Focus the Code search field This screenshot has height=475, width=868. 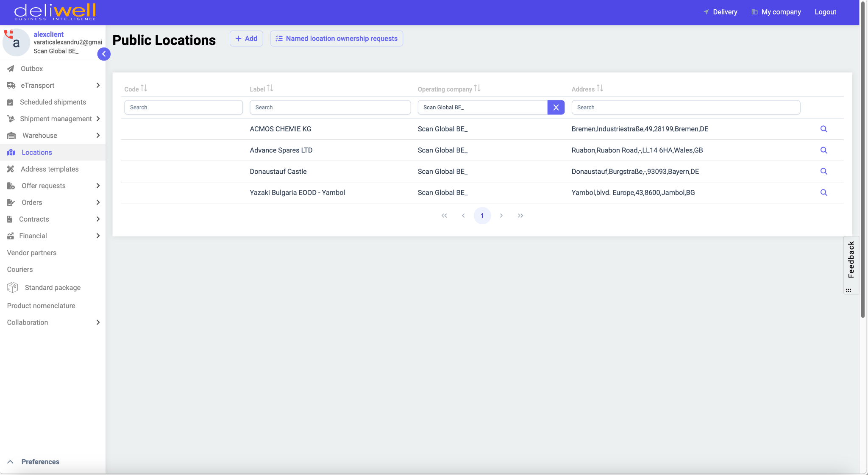click(x=184, y=107)
